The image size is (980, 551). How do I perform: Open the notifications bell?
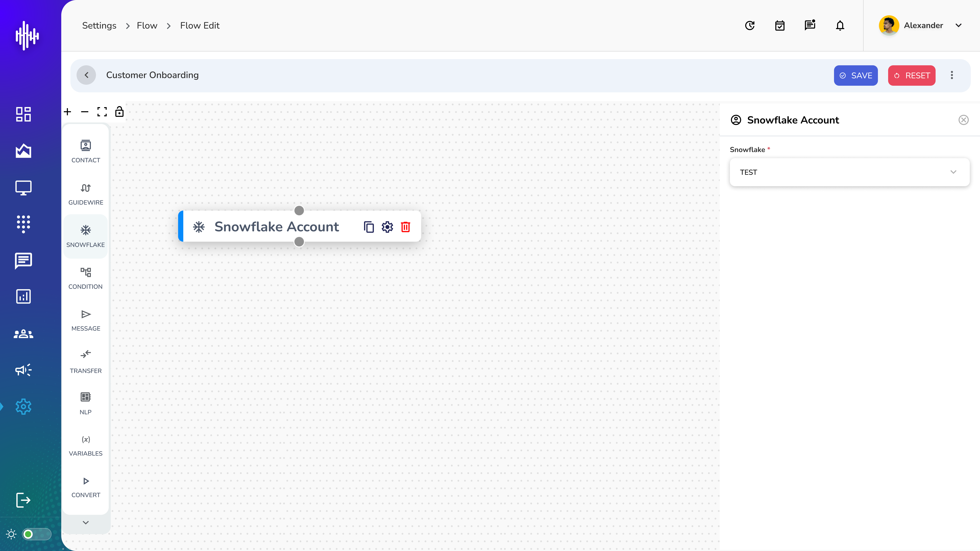840,26
